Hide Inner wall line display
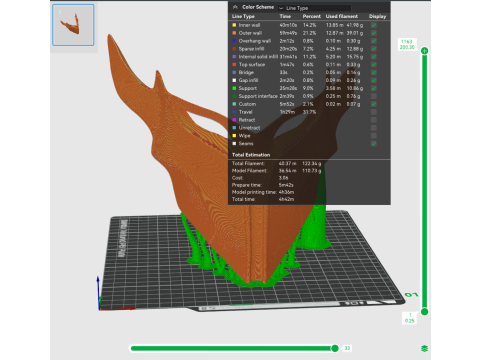 pos(374,25)
